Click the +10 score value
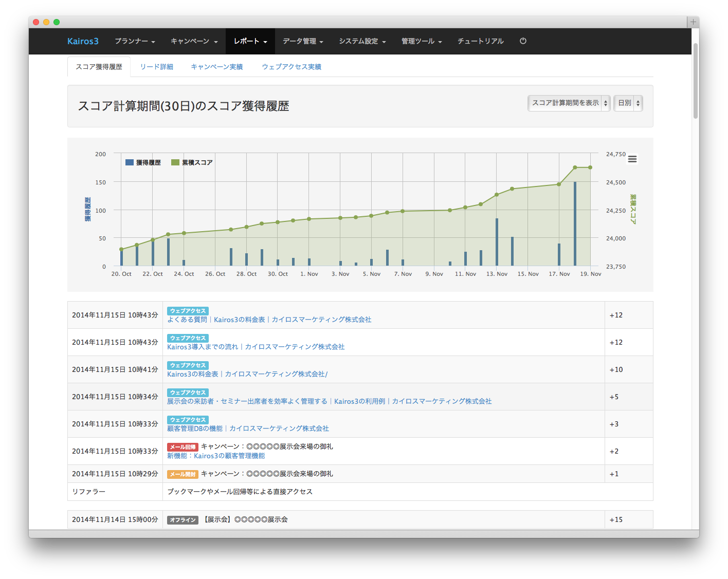 tap(616, 369)
